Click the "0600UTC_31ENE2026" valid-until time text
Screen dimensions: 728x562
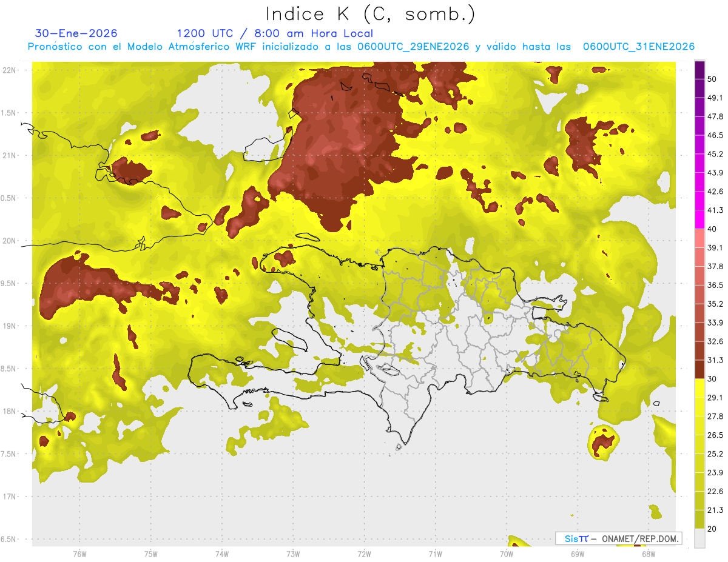[639, 47]
